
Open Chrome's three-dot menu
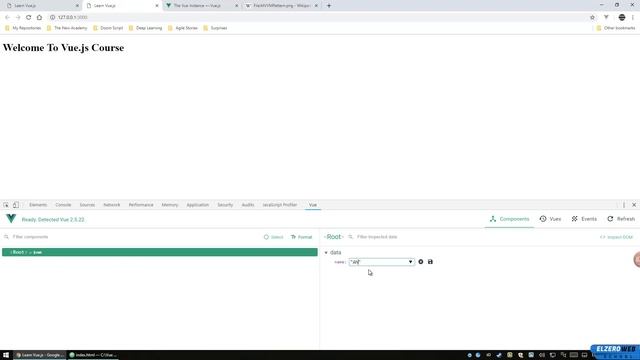633,17
